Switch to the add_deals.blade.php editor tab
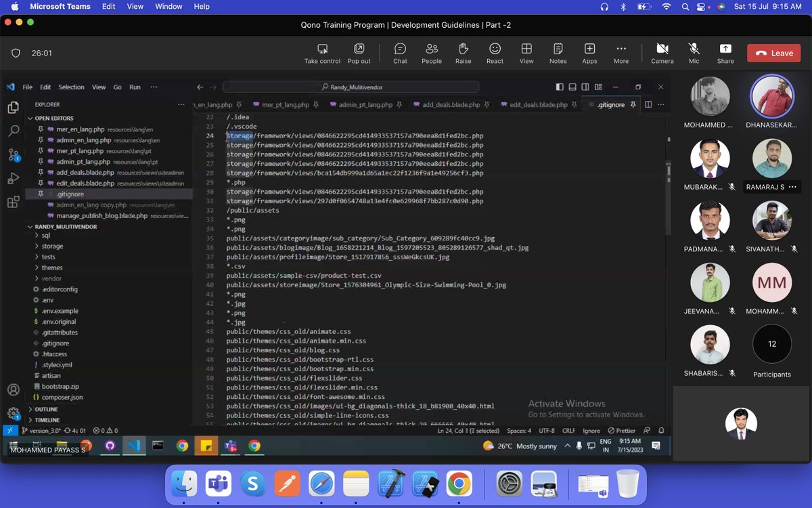 pos(451,105)
